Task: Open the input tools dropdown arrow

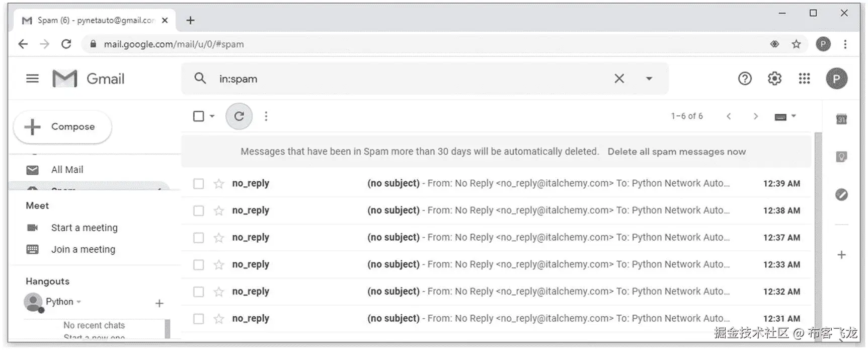Action: 794,116
